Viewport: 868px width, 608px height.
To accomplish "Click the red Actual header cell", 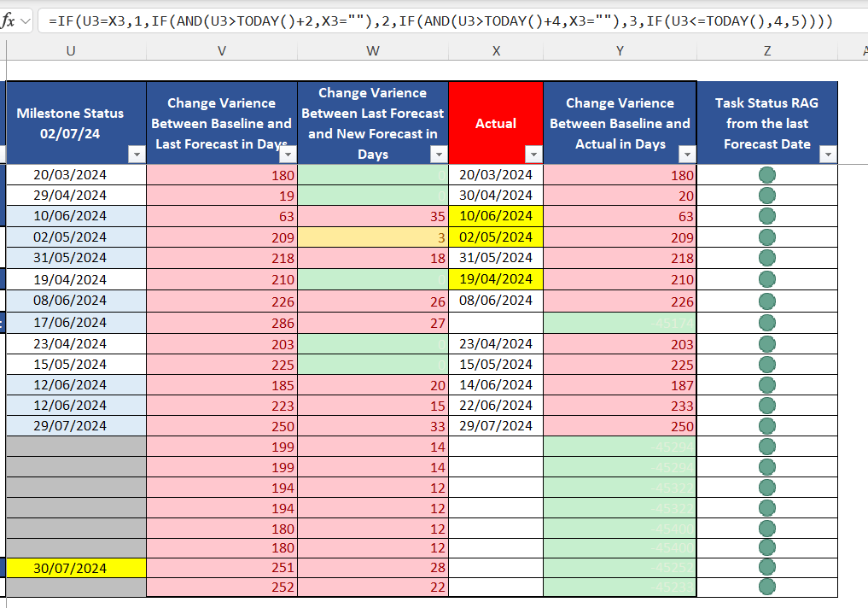I will [496, 123].
